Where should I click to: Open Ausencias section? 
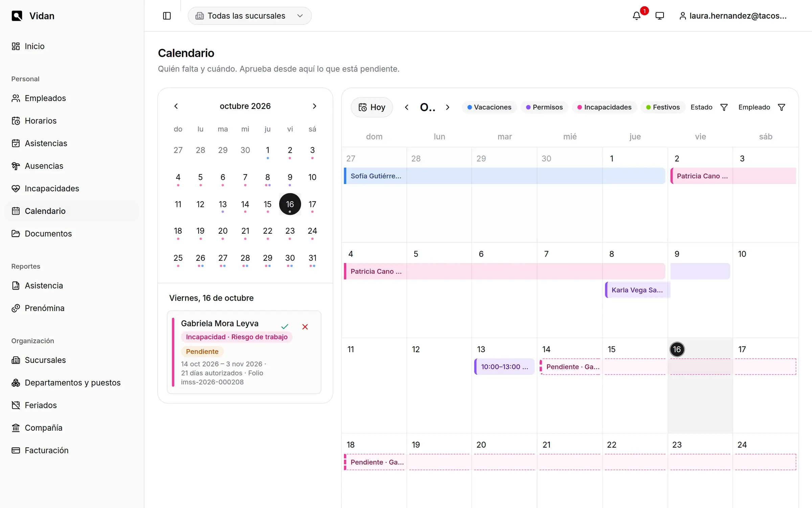click(72, 166)
